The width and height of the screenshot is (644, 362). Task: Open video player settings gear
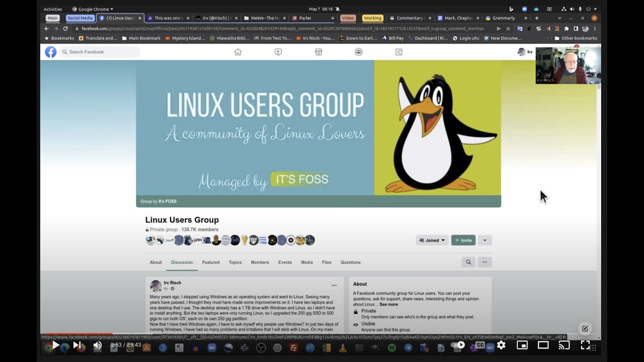(501, 345)
